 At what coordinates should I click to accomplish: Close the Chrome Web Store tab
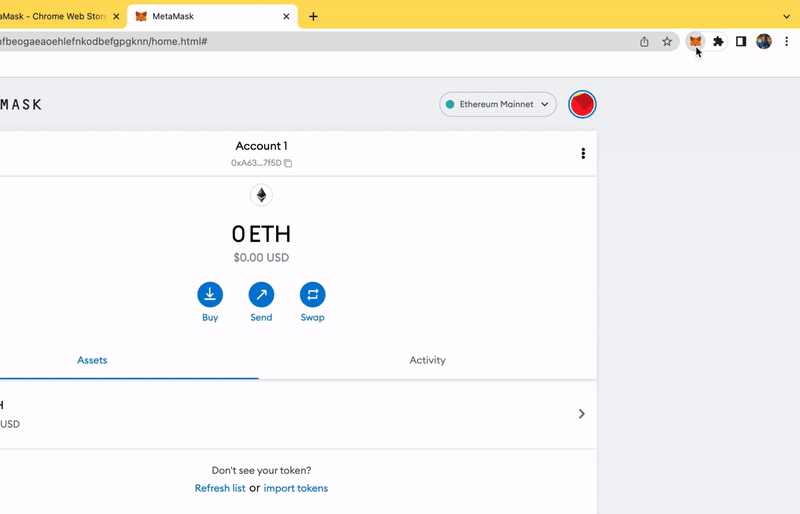(x=116, y=16)
